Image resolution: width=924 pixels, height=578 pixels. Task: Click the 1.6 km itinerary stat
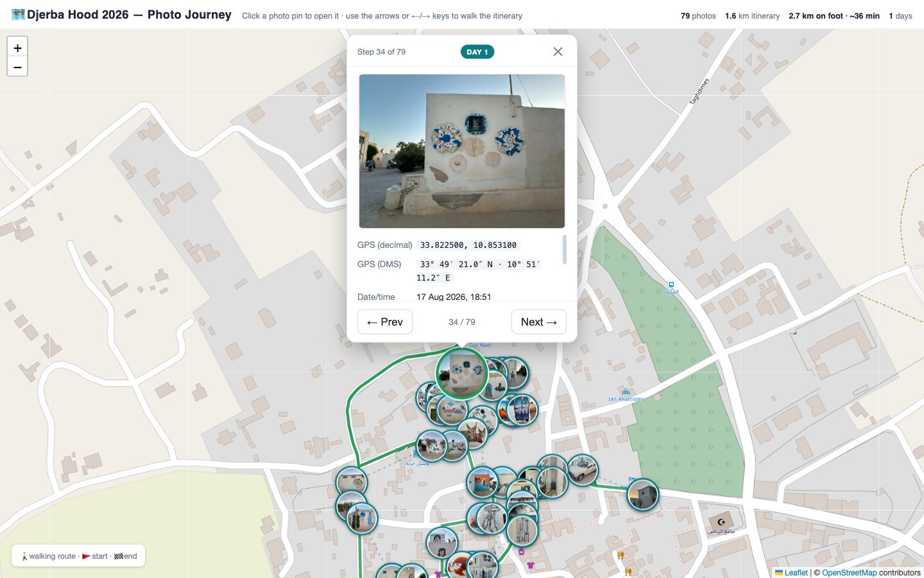coord(752,16)
